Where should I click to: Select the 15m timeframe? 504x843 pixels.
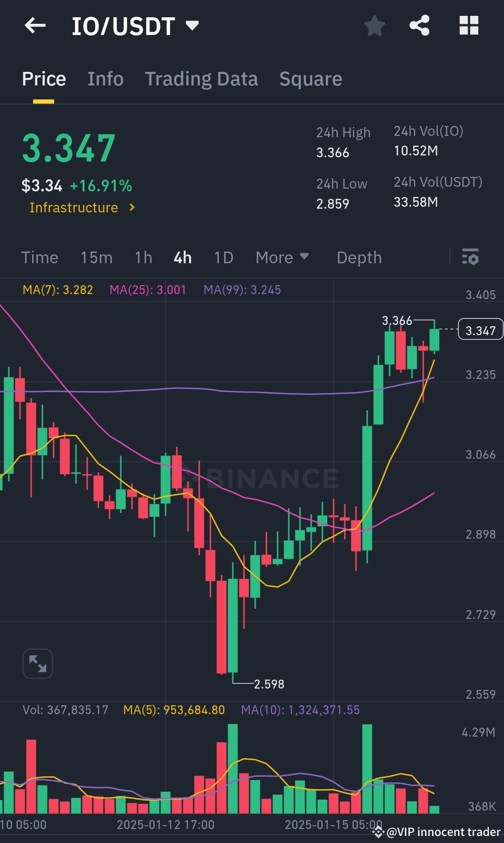(x=96, y=257)
